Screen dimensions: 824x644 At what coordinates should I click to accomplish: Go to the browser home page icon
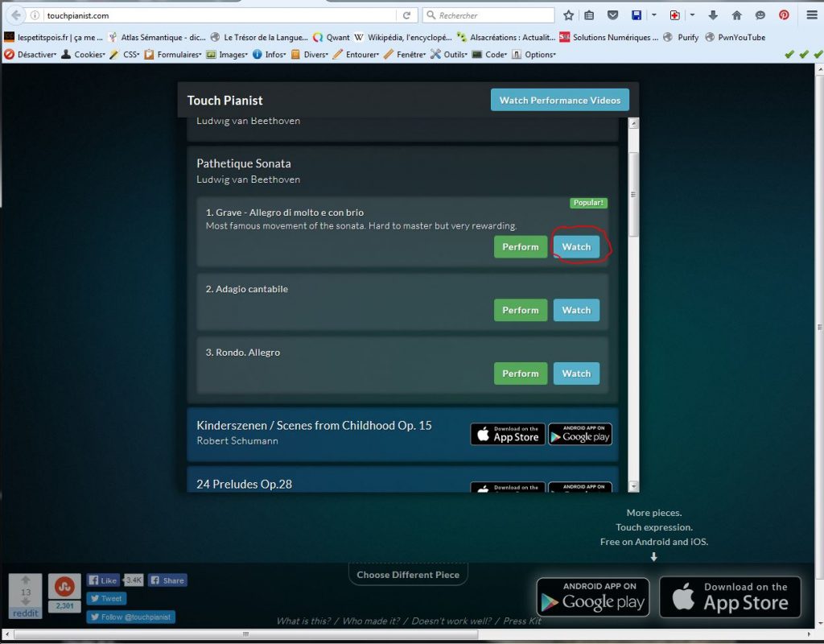[x=736, y=15]
